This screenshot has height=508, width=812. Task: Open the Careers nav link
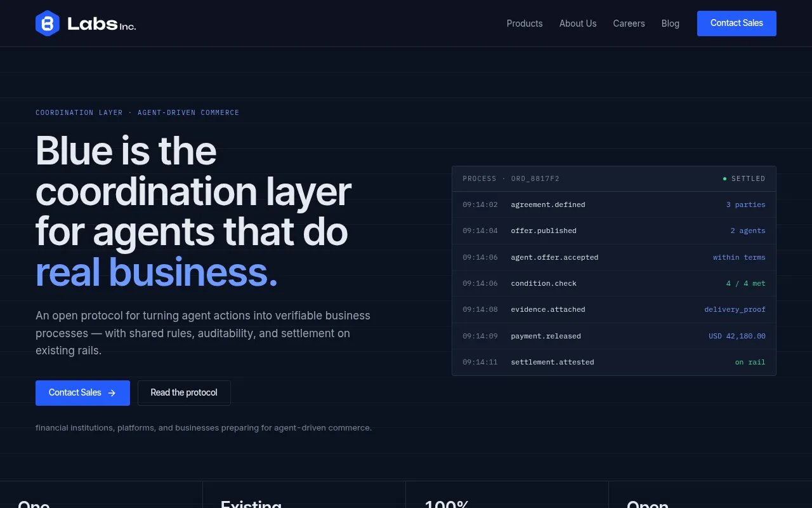(629, 23)
